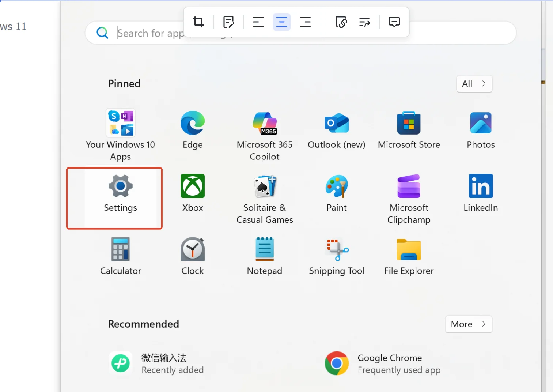This screenshot has height=392, width=553.
Task: Launch the Settings app
Action: tap(120, 194)
